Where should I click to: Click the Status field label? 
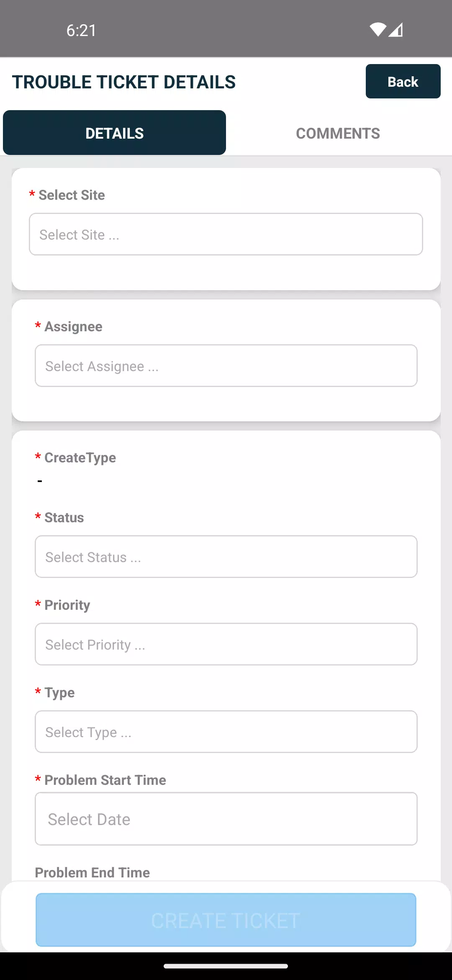pyautogui.click(x=64, y=518)
